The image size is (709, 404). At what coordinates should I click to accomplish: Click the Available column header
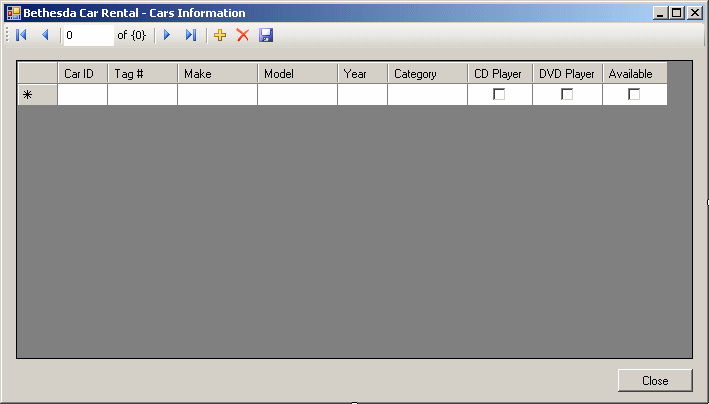point(635,73)
